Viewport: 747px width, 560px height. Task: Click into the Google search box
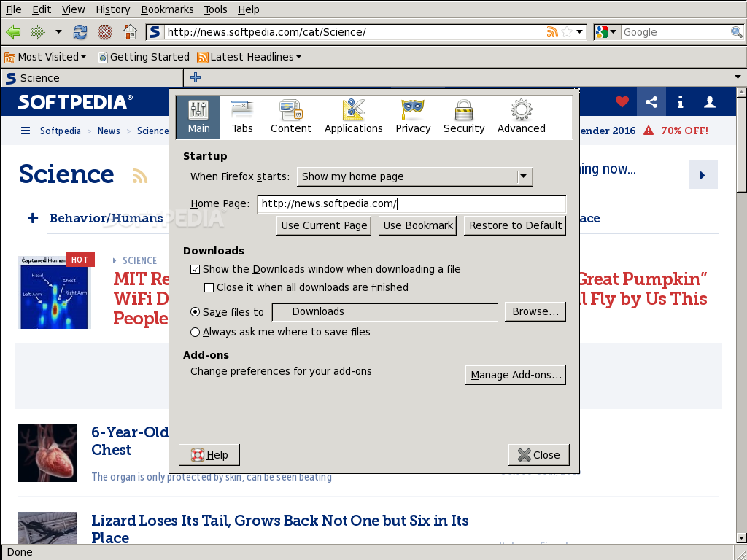click(x=676, y=32)
